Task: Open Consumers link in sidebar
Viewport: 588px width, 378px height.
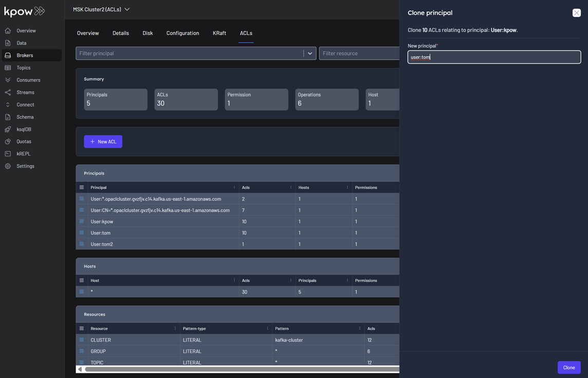Action: [28, 80]
